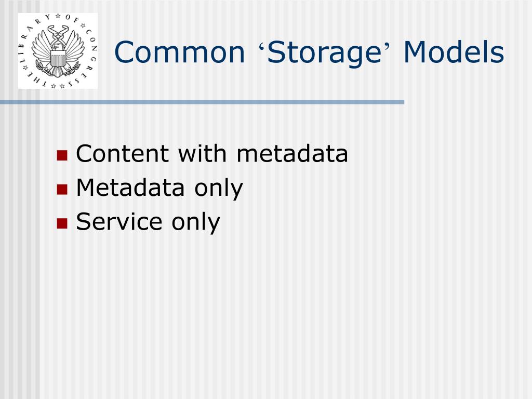Click the word Models in the title
532x399 pixels.
[454, 52]
